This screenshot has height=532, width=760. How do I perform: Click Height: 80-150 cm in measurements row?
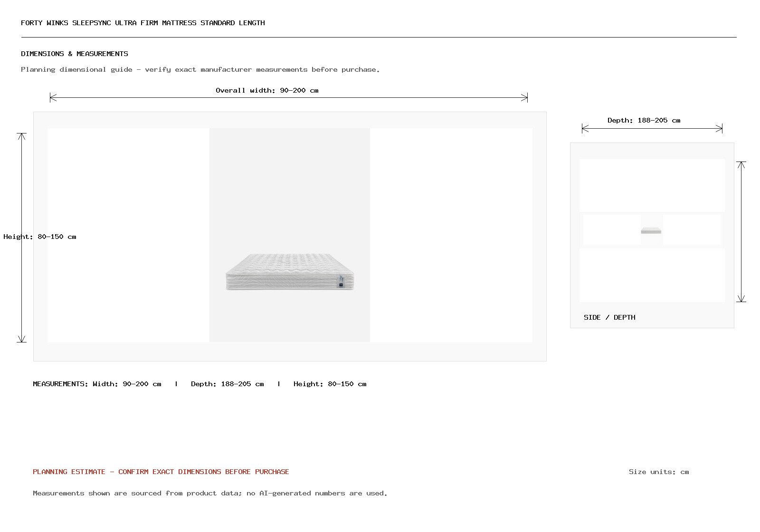pos(330,384)
